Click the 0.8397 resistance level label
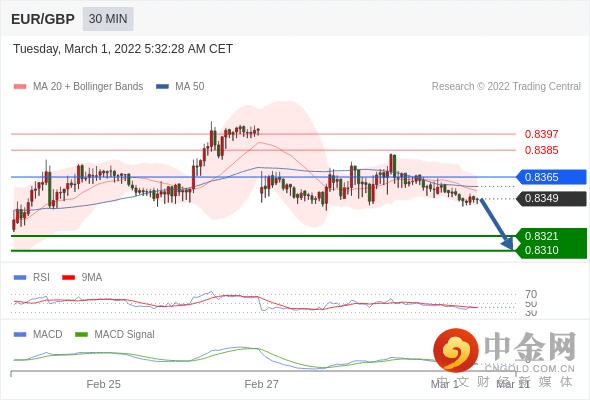The height and width of the screenshot is (400, 590). pos(541,134)
